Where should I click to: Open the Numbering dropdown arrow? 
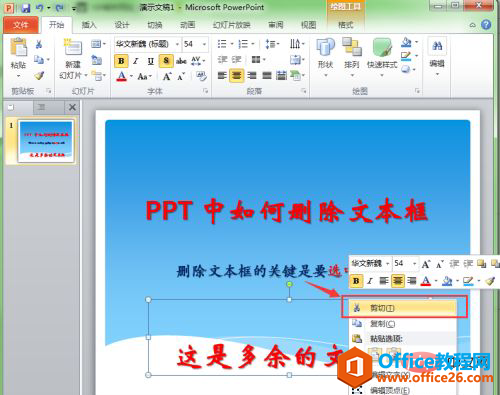click(x=253, y=44)
